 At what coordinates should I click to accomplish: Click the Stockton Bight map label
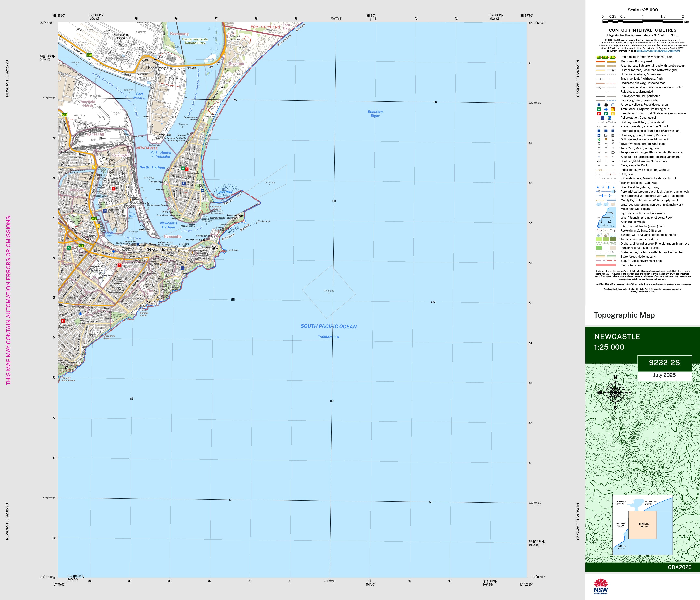coord(375,114)
